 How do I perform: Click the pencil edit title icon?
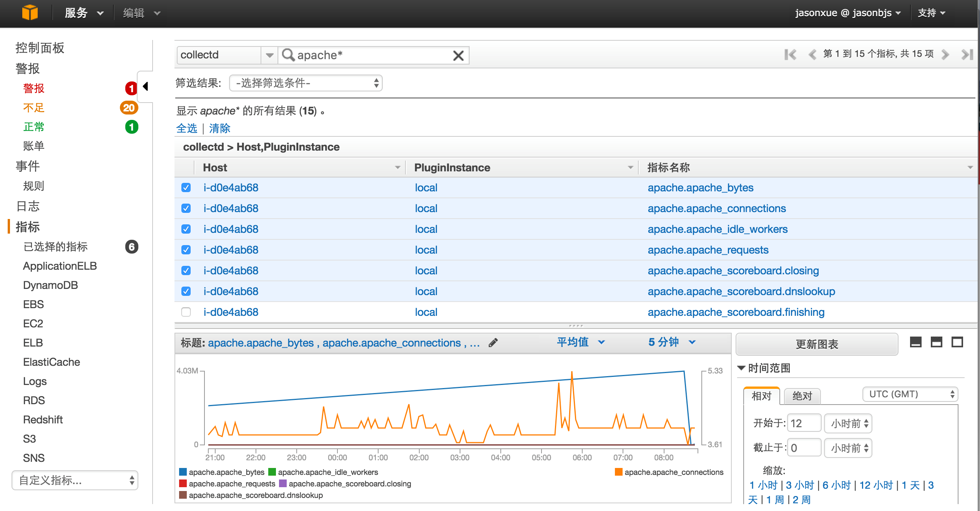coord(493,343)
